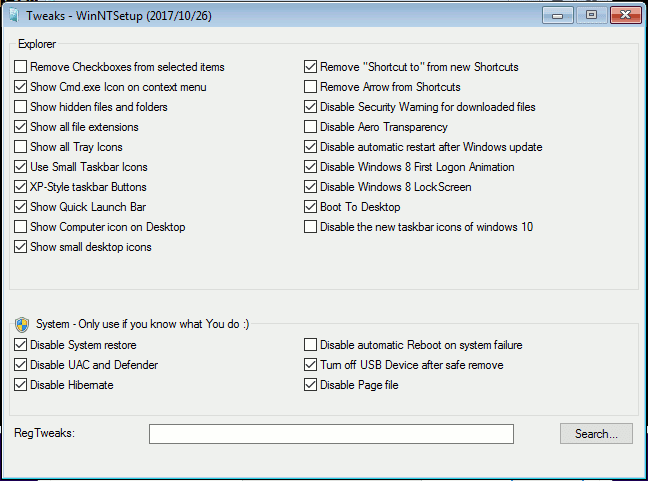
Task: Enable Remove Arrow from Shortcuts
Action: click(310, 87)
